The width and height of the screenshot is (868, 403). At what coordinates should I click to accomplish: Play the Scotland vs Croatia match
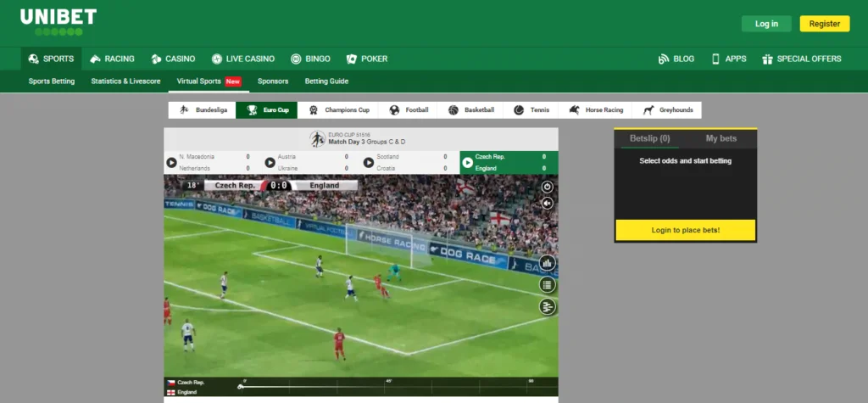tap(369, 162)
